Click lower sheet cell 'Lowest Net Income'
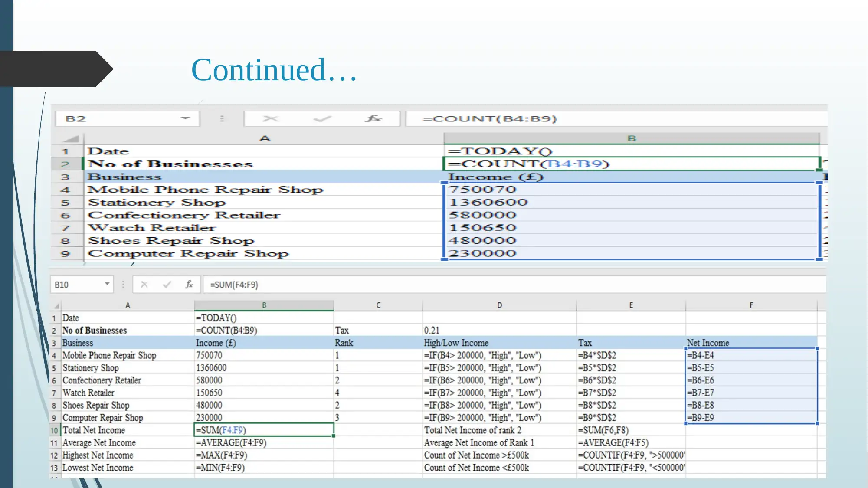Screen dimensions: 868x488 pos(128,468)
